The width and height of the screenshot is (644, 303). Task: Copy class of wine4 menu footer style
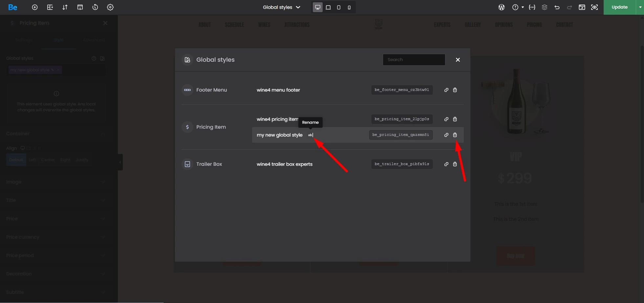[x=446, y=90]
